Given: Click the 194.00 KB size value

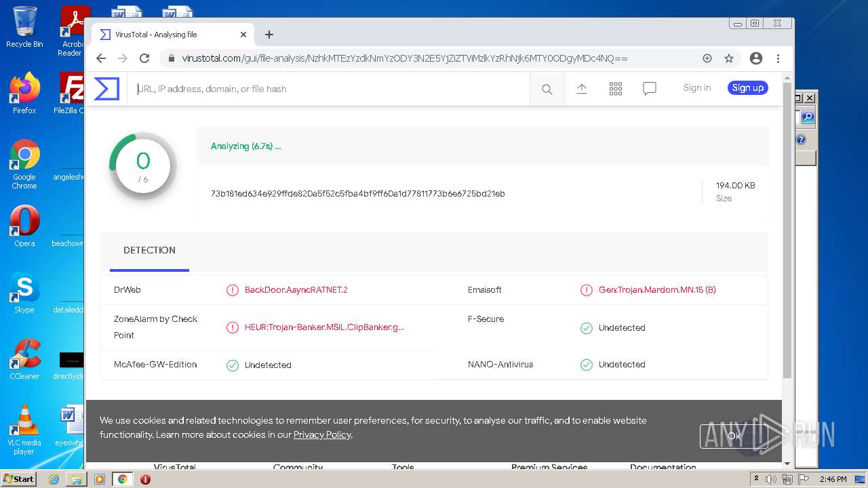Looking at the screenshot, I should pyautogui.click(x=735, y=186).
